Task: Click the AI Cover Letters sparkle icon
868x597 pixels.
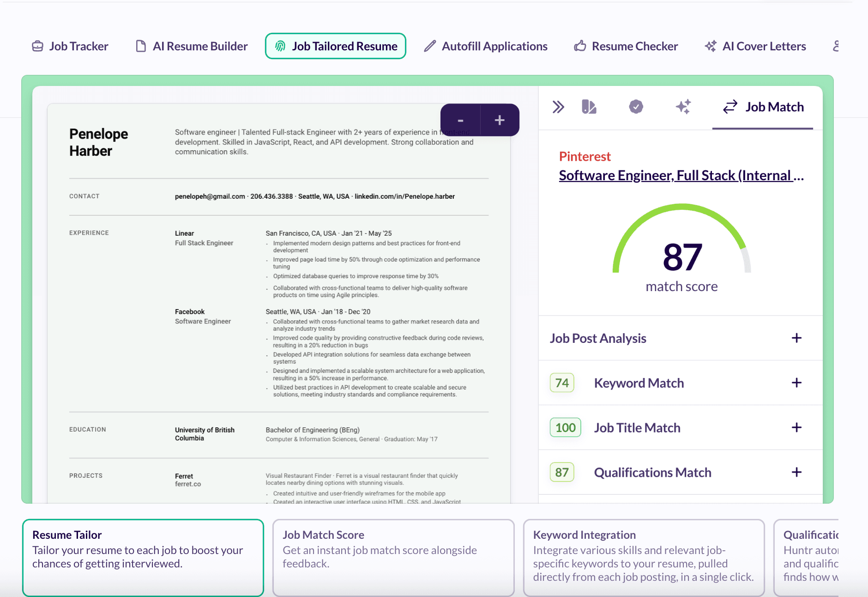Action: pyautogui.click(x=711, y=46)
